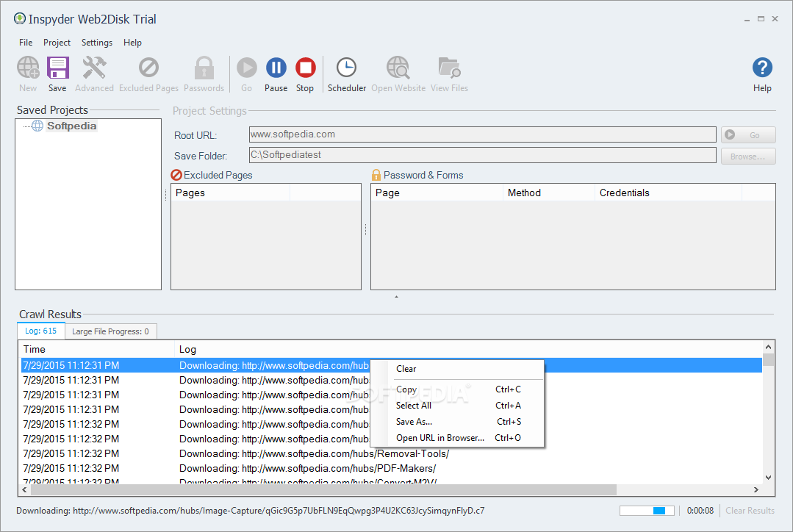The image size is (793, 532).
Task: Click the Browse... button
Action: [x=748, y=157]
